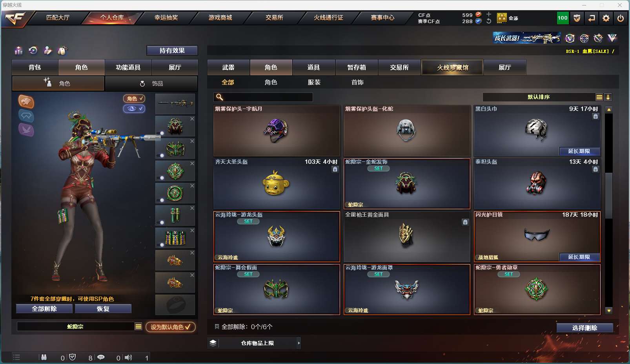The image size is (630, 364).
Task: Open the shield mask icon in top bar
Action: (577, 18)
